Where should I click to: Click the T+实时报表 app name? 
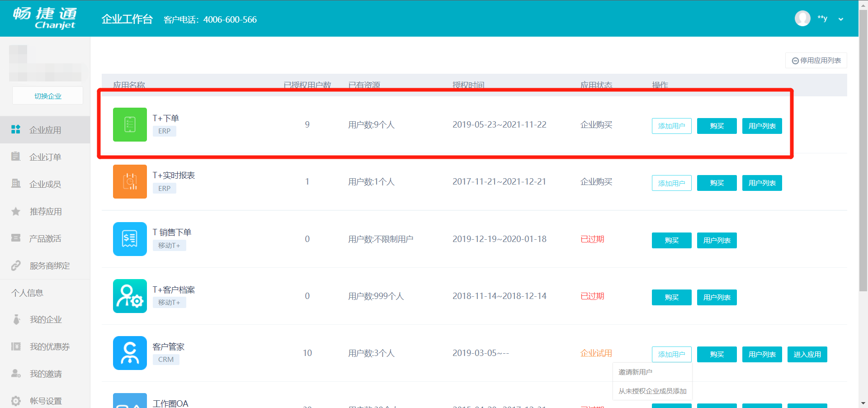[174, 175]
